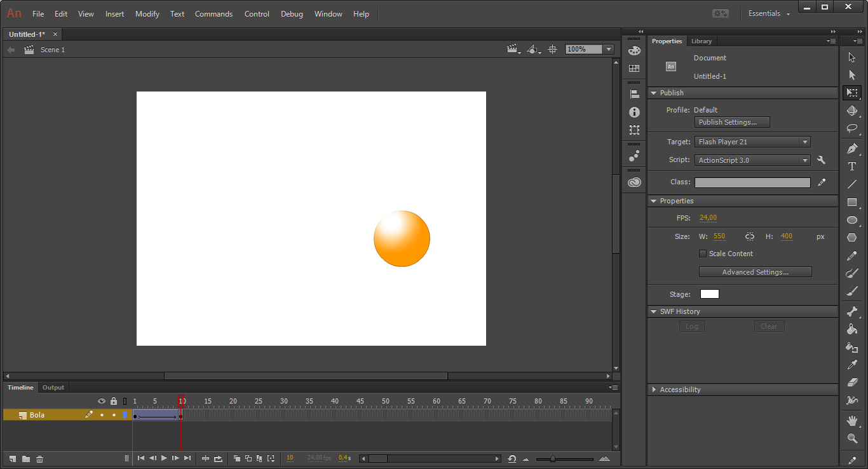Image resolution: width=868 pixels, height=469 pixels.
Task: Open the Target Flash Player dropdown
Action: (x=752, y=142)
